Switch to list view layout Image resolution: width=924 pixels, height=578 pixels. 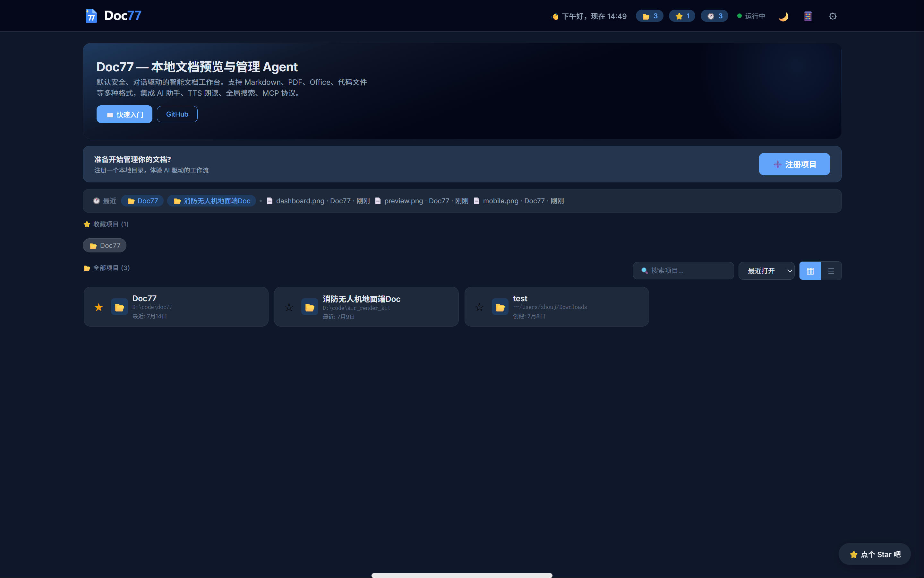tap(831, 271)
